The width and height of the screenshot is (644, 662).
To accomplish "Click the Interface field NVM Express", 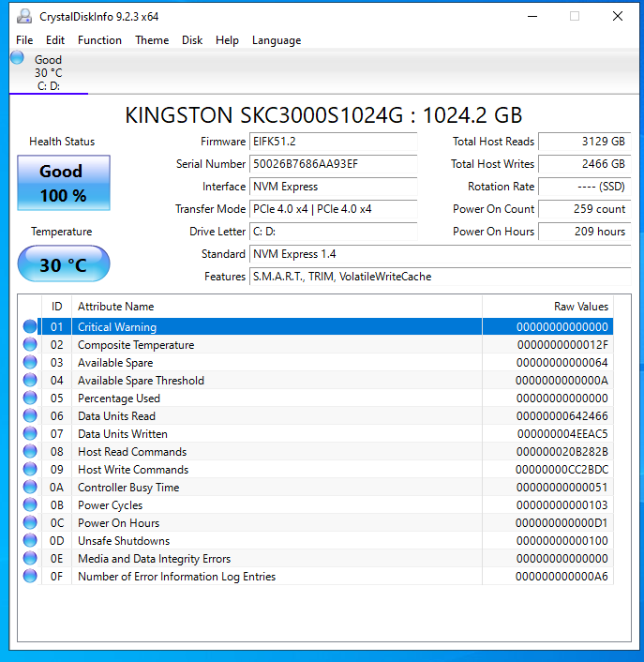I will click(334, 187).
